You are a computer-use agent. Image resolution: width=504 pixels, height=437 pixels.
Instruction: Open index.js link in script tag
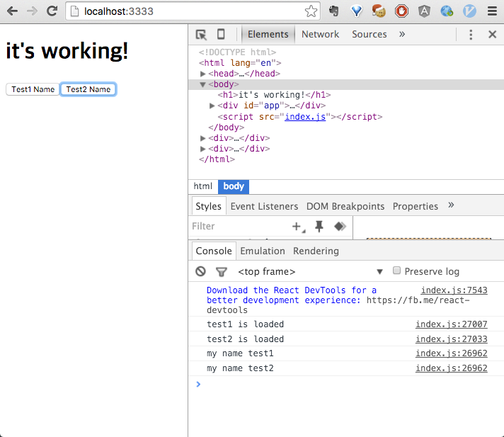[305, 116]
